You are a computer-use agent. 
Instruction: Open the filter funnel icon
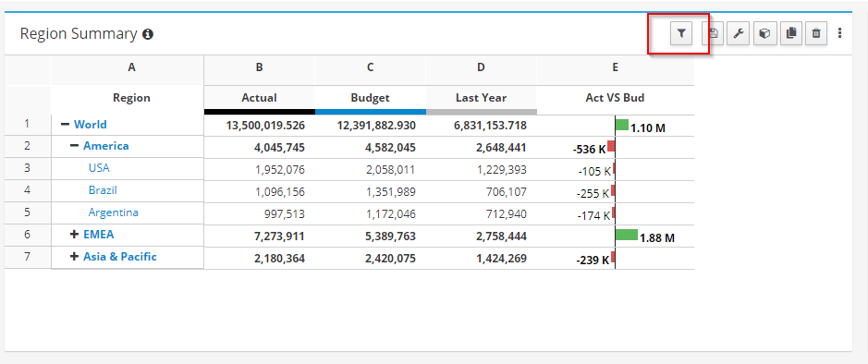681,34
